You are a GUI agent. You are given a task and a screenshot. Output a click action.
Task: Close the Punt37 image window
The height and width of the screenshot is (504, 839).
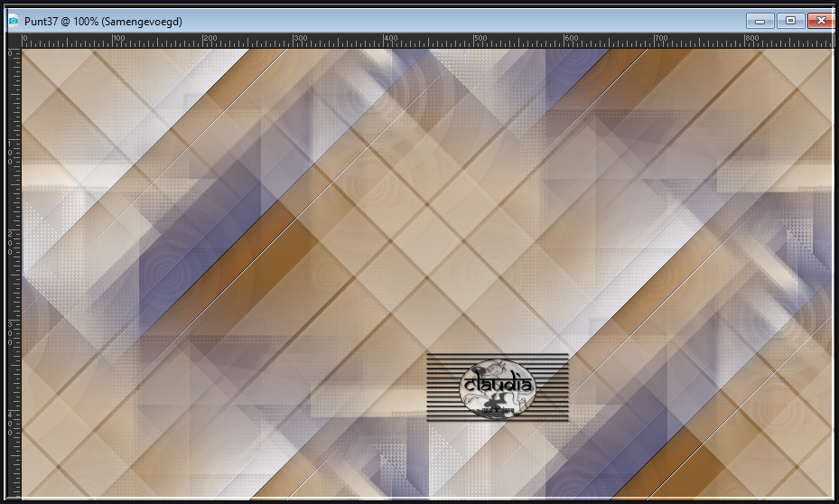coord(821,22)
